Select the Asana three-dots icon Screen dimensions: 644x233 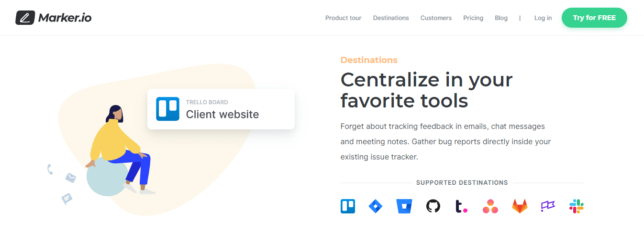490,207
